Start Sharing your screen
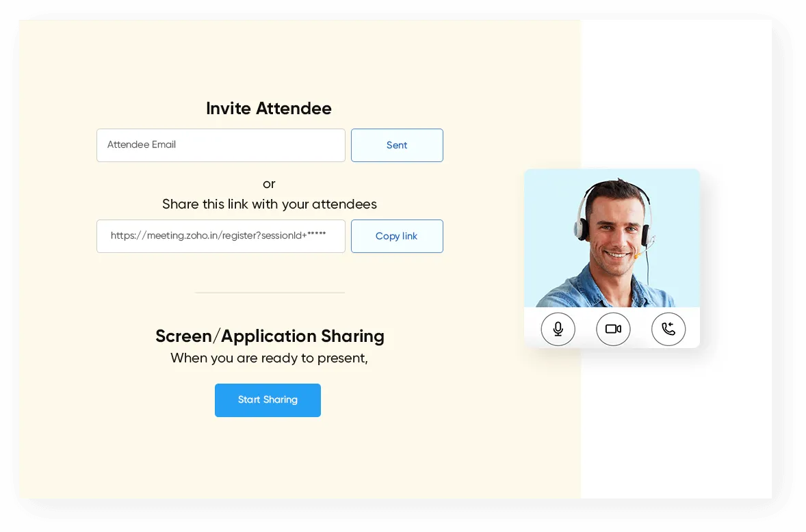This screenshot has height=532, width=806. click(x=268, y=400)
